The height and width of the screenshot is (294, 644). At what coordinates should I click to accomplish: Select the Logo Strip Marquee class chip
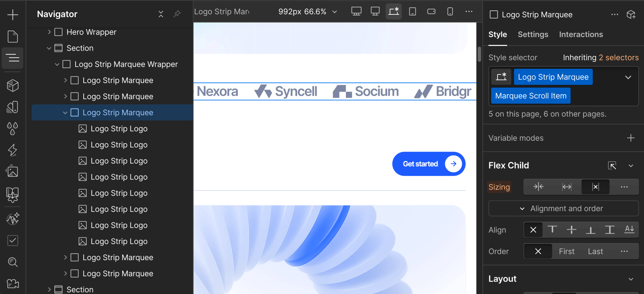(x=553, y=77)
